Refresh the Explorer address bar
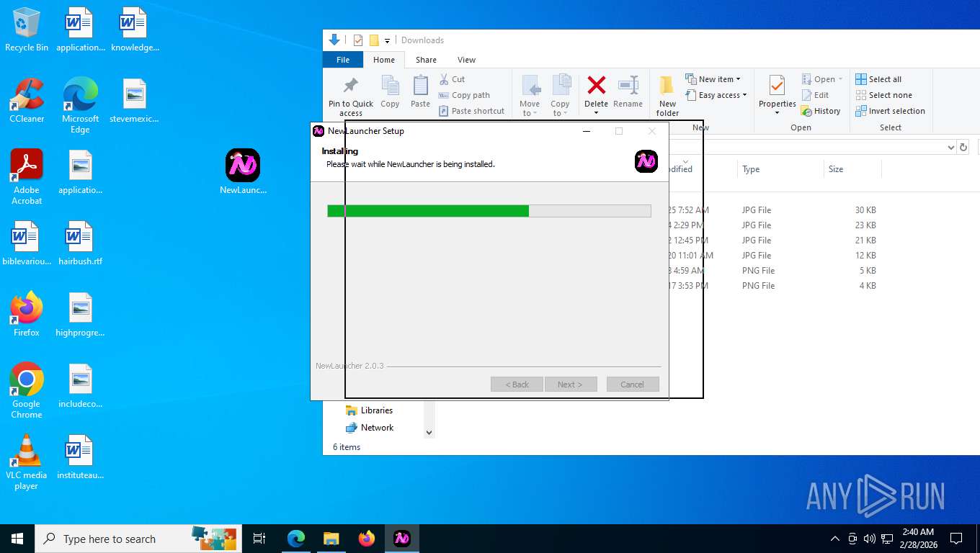The height and width of the screenshot is (553, 980). [963, 147]
